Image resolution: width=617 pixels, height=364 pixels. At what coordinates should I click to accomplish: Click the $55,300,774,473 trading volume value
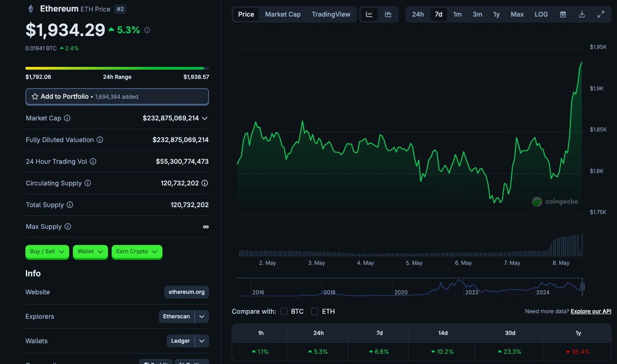(x=182, y=161)
